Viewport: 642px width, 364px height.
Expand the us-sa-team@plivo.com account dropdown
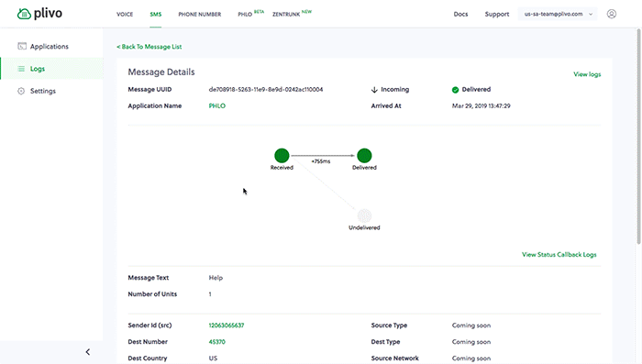click(x=558, y=14)
